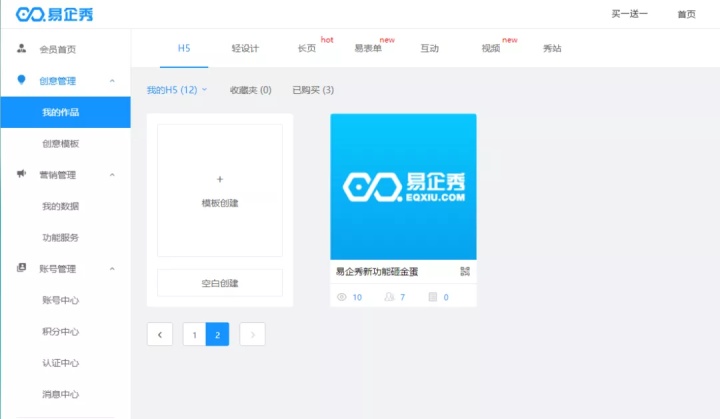Open the 易企秀 work thumbnail
Image resolution: width=720 pixels, height=419 pixels.
point(403,187)
